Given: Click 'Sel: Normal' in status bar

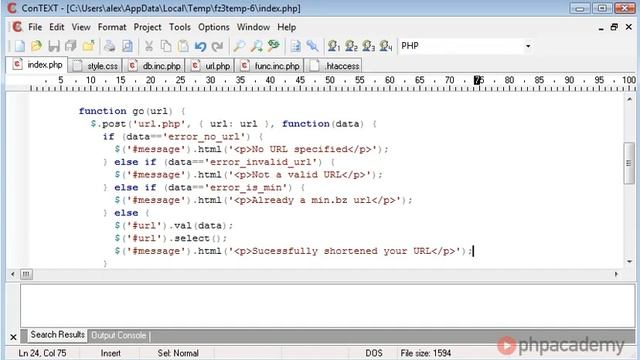Looking at the screenshot, I should (x=178, y=353).
